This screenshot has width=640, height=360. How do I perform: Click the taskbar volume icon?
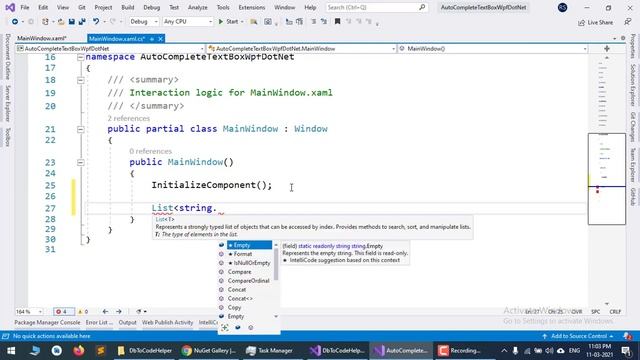click(x=549, y=351)
